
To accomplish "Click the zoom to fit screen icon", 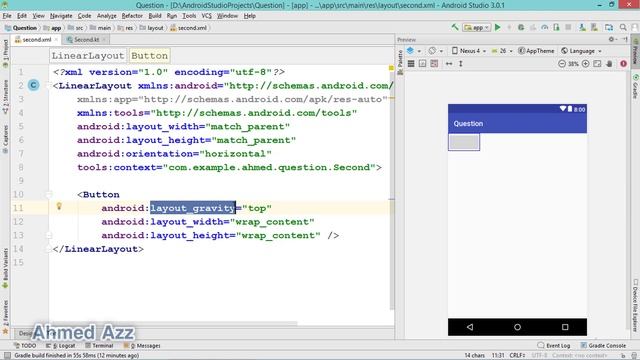I will (x=597, y=64).
